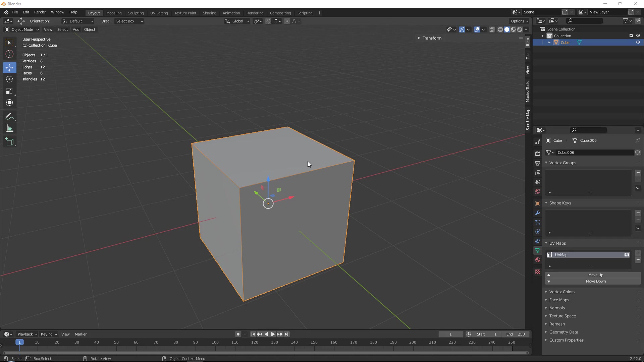Open Render properties tab
This screenshot has width=644, height=362.
538,154
